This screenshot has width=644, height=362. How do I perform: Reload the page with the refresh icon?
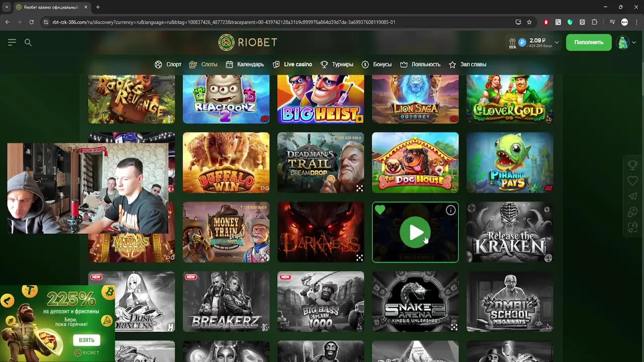[32, 22]
